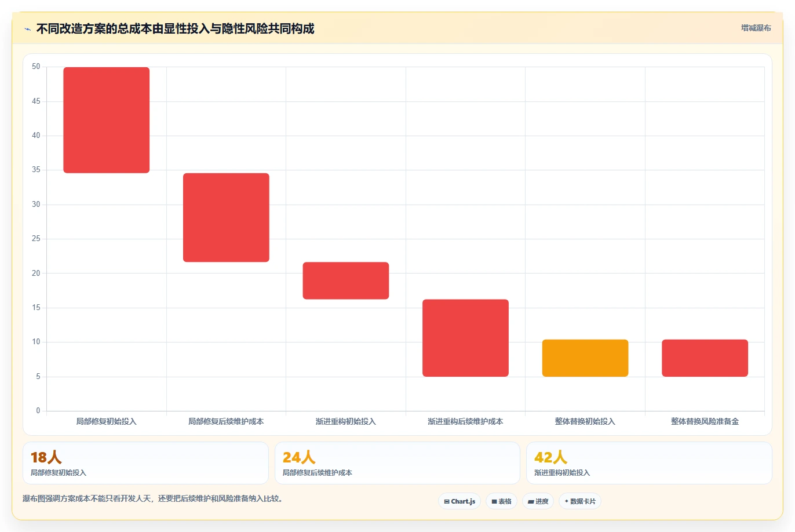The height and width of the screenshot is (532, 795).
Task: Click the chart title 不同改造方案的总成本
Action: (x=175, y=28)
